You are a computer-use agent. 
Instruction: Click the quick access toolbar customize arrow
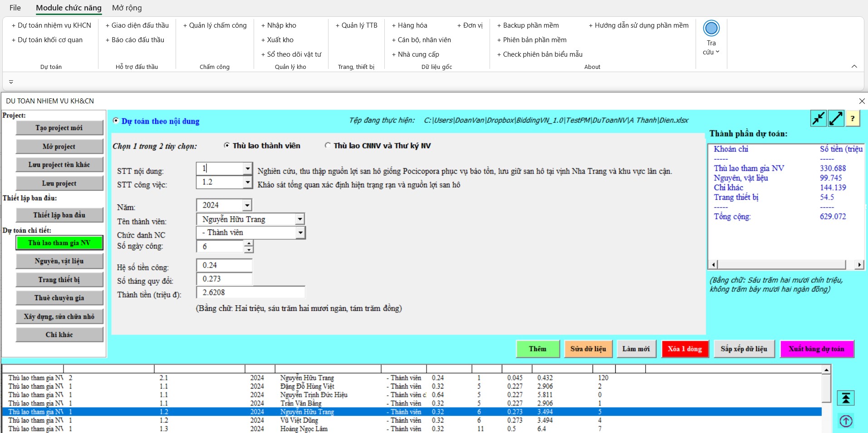pos(11,82)
